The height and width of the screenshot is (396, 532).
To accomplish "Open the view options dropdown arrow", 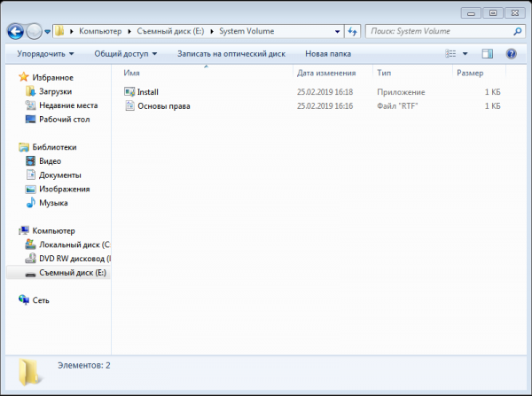I will click(465, 53).
